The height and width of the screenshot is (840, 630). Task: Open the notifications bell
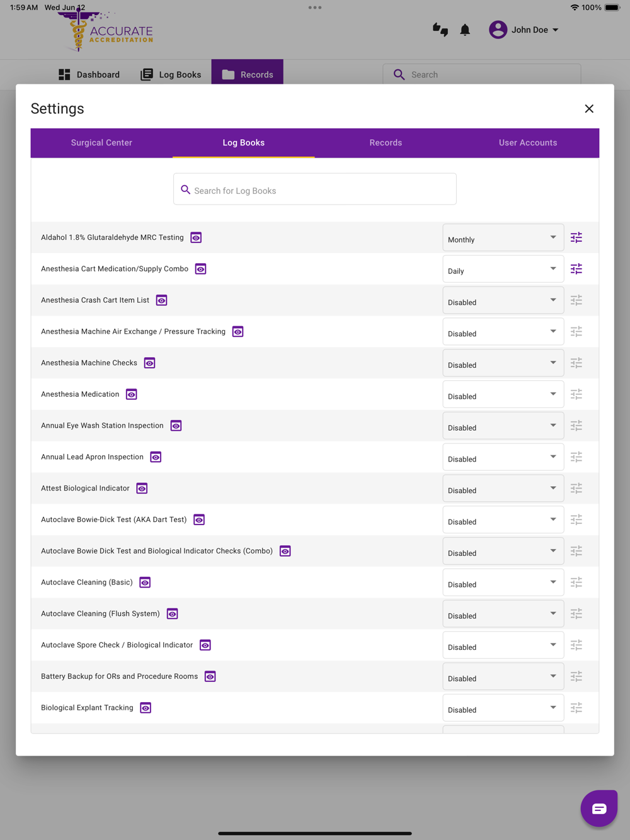465,30
